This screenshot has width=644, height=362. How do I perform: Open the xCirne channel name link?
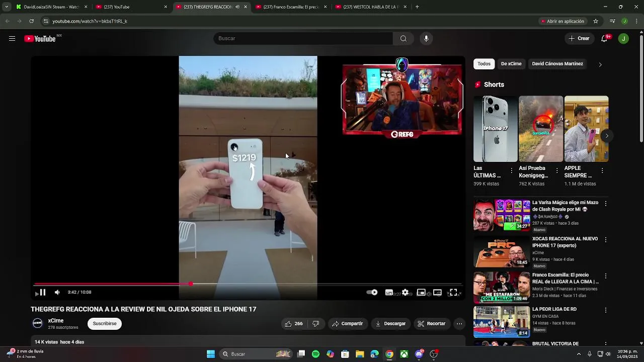56,321
